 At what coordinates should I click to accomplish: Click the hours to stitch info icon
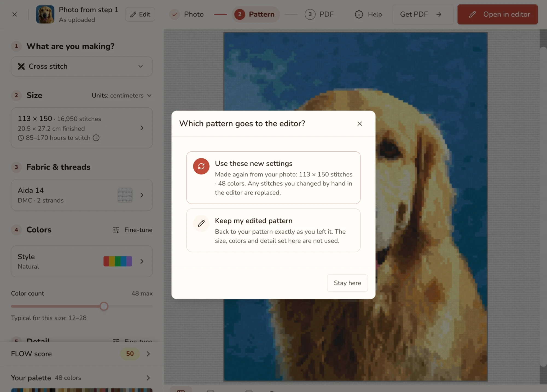[x=96, y=138]
